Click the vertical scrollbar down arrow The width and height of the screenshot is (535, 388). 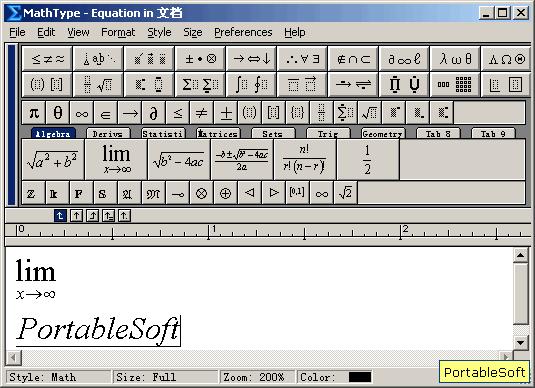520,342
